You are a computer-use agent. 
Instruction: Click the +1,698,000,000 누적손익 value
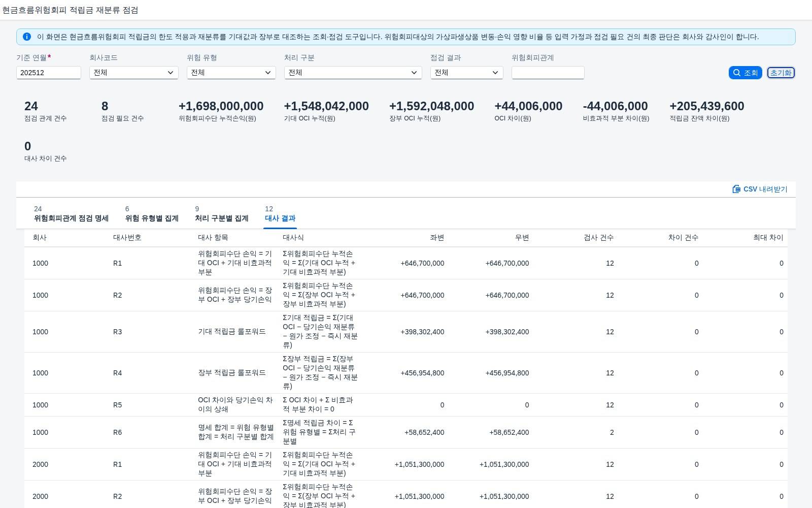pos(221,106)
